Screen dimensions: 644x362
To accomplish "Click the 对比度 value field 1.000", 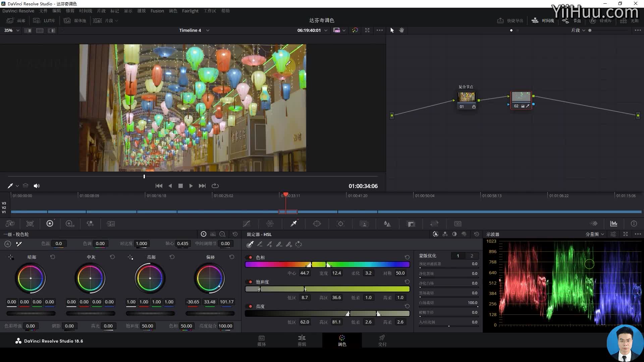I will tap(142, 244).
